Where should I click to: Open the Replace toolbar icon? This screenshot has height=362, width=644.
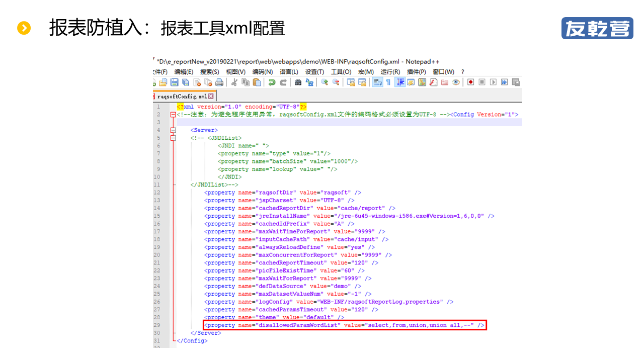[309, 82]
